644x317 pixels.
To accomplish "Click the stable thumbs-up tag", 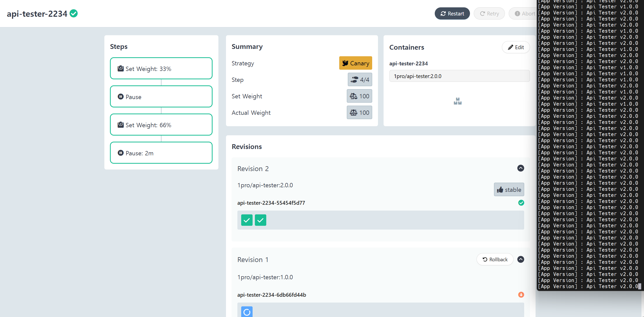I will click(509, 190).
